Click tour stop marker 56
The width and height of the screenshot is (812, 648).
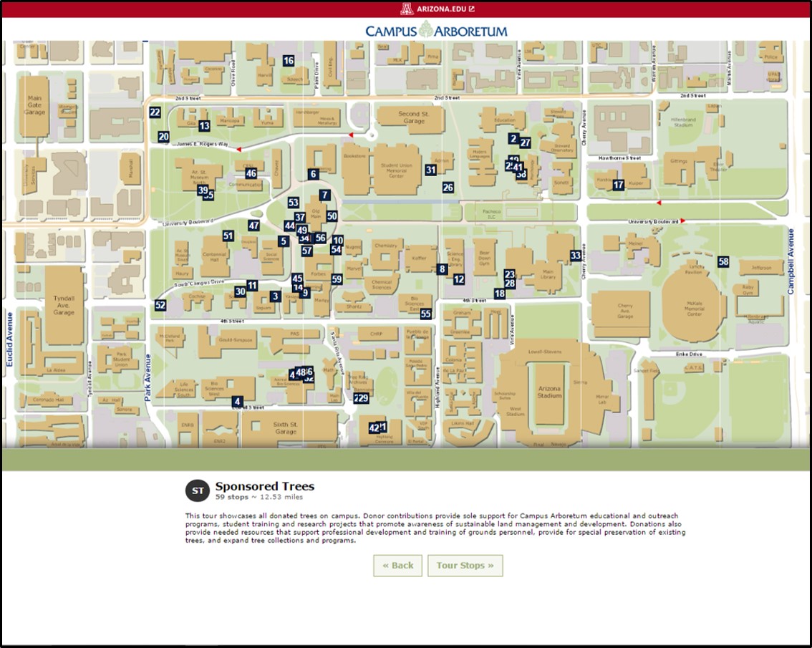click(321, 238)
